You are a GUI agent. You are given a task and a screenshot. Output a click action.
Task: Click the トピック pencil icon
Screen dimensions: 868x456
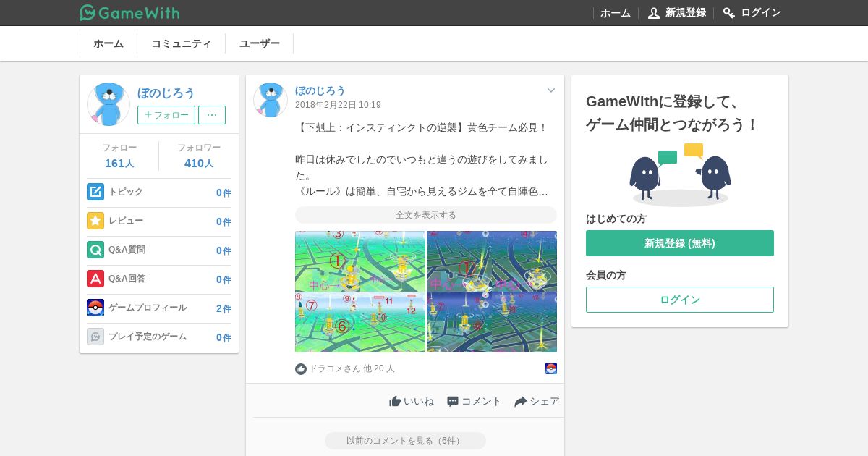(x=95, y=192)
